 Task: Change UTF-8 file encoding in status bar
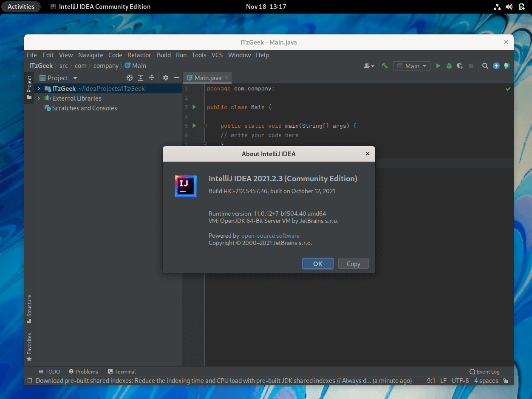pos(460,381)
